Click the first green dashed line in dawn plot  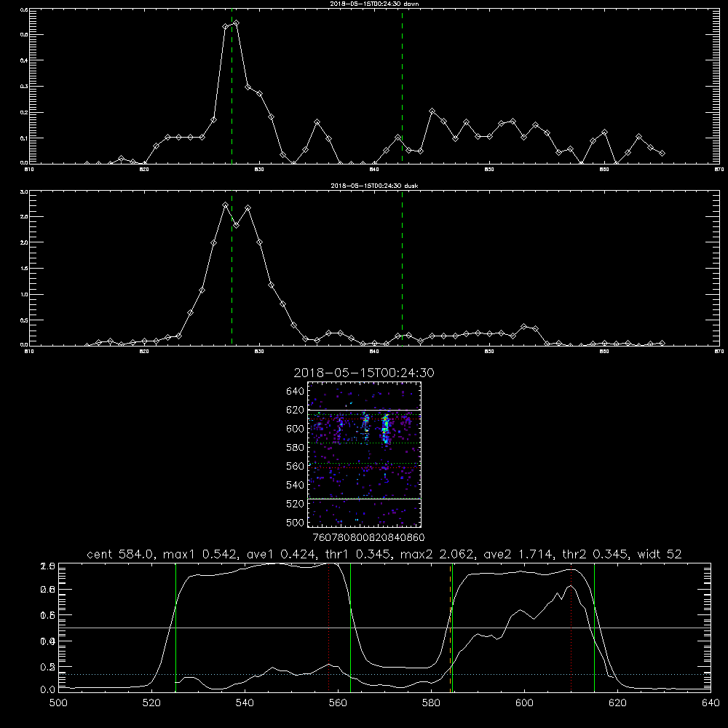232,86
